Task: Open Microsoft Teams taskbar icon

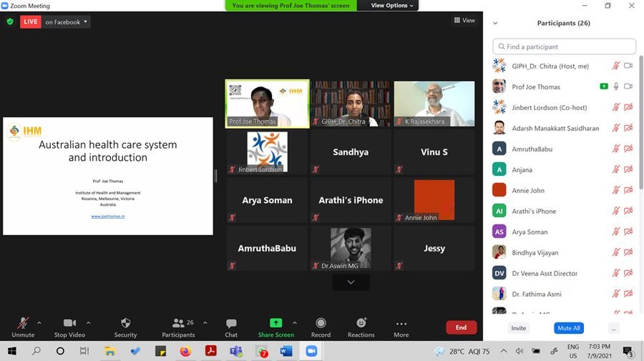Action: click(x=236, y=351)
